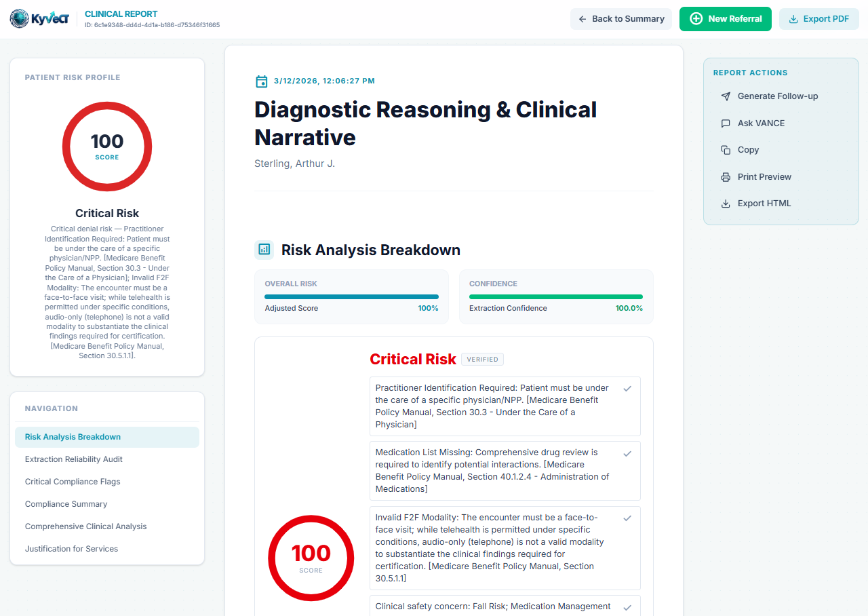Toggle the checkmark on Invalid F2F Modality flag
Image resolution: width=868 pixels, height=616 pixels.
pos(627,518)
